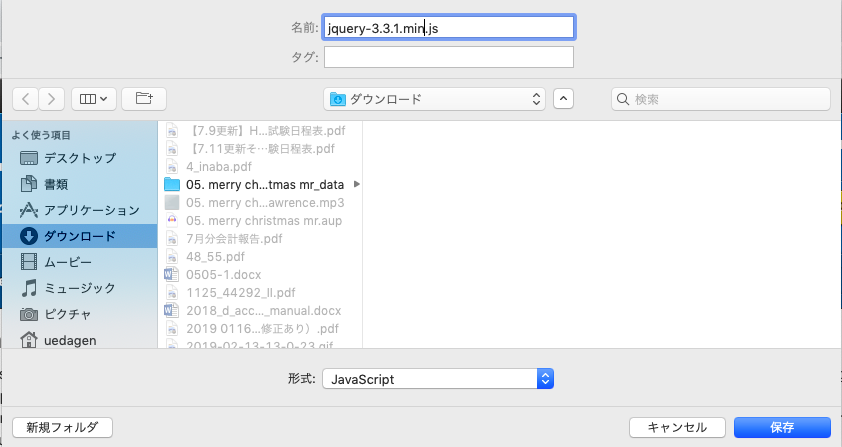Open the 形式 JavaScript format dropdown
This screenshot has width=842, height=447.
coord(438,379)
